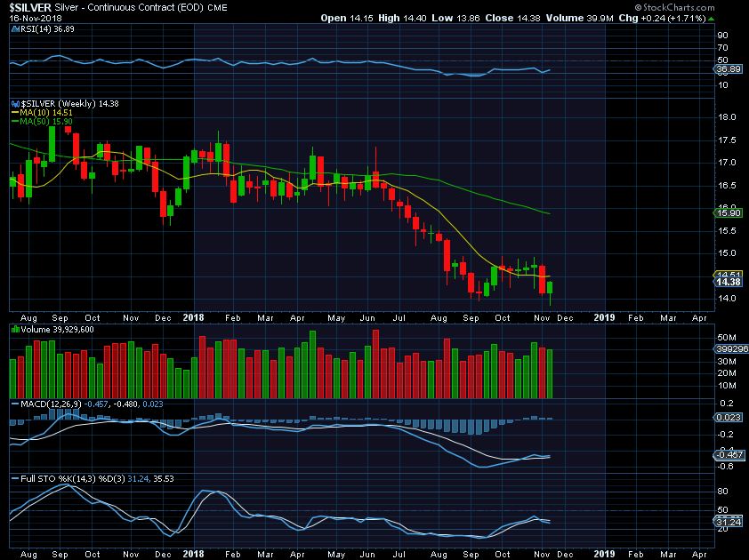Click the -0.457 MACD value tag
The height and width of the screenshot is (560, 749).
(x=729, y=454)
